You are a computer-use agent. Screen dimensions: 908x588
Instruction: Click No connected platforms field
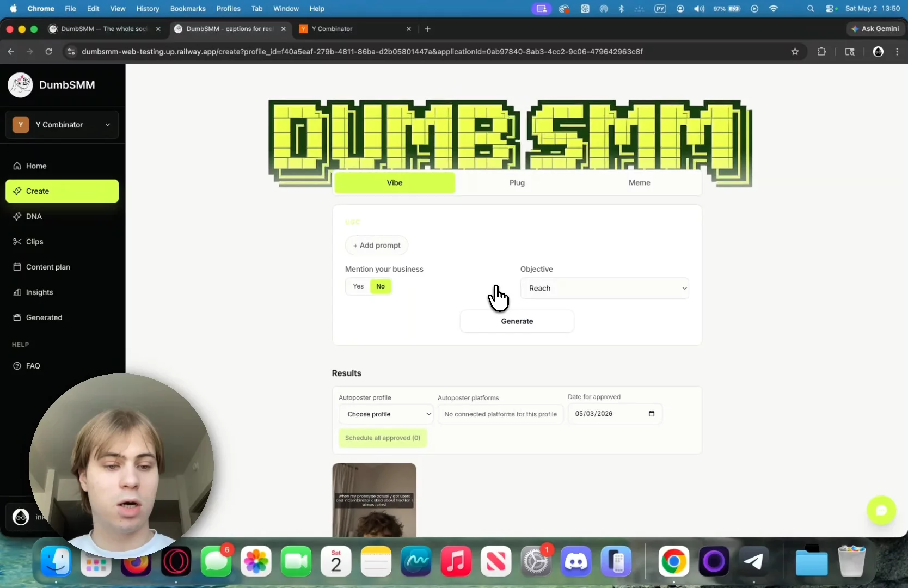point(500,414)
